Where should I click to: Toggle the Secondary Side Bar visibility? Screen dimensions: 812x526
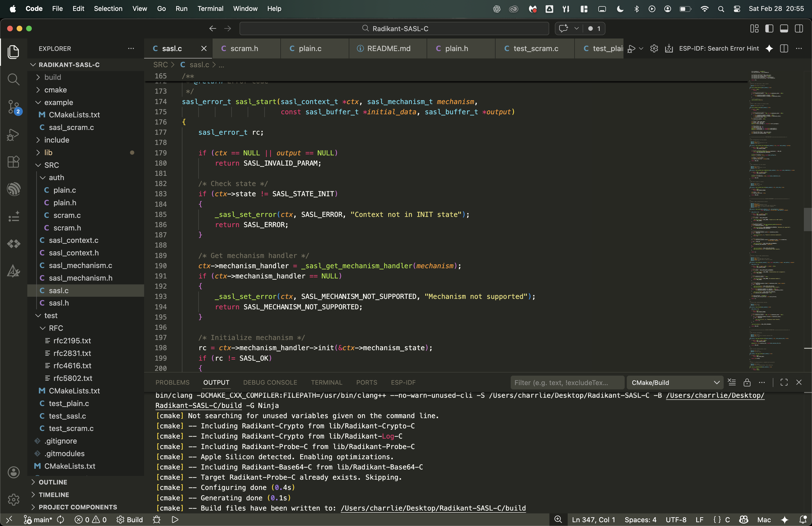799,28
